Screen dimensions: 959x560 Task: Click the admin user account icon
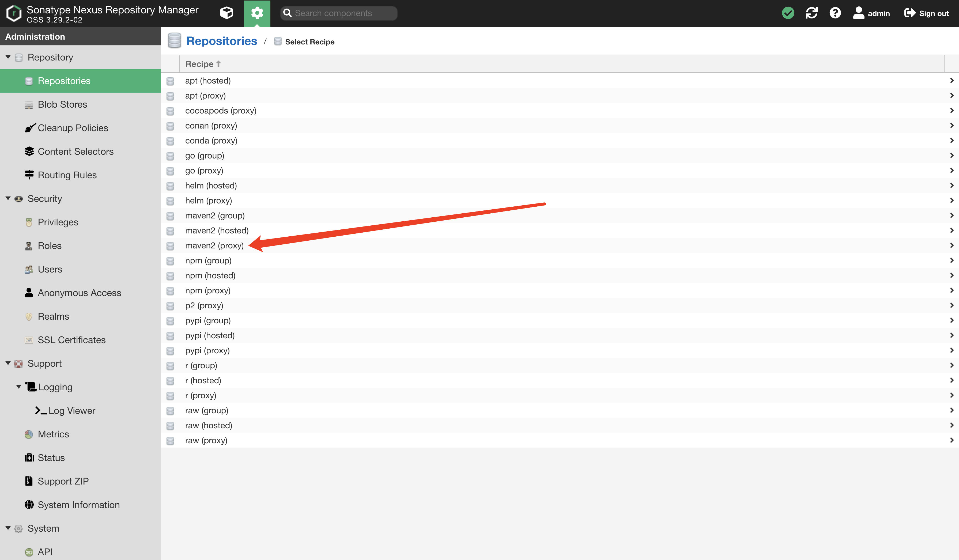(859, 13)
